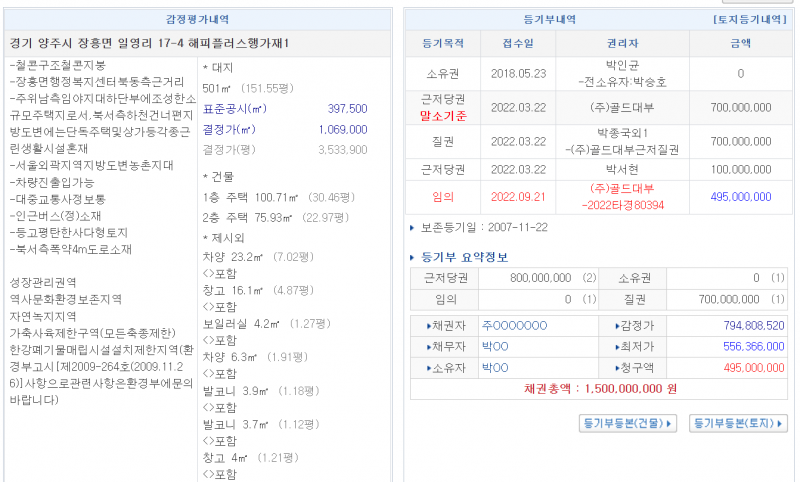800x482 pixels.
Task: Open the 표준공시(㎡) link
Action: point(235,109)
